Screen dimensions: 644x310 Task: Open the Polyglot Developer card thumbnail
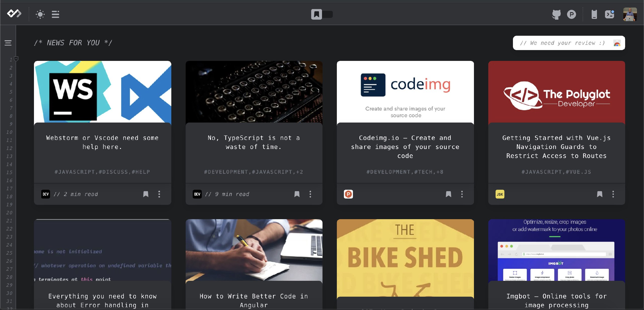tap(556, 92)
